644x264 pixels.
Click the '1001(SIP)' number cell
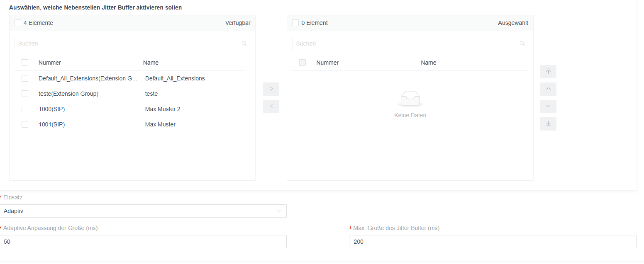(52, 124)
